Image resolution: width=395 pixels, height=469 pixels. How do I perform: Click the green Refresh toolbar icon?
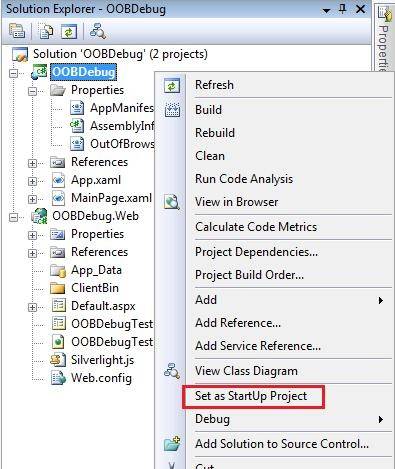(x=69, y=32)
